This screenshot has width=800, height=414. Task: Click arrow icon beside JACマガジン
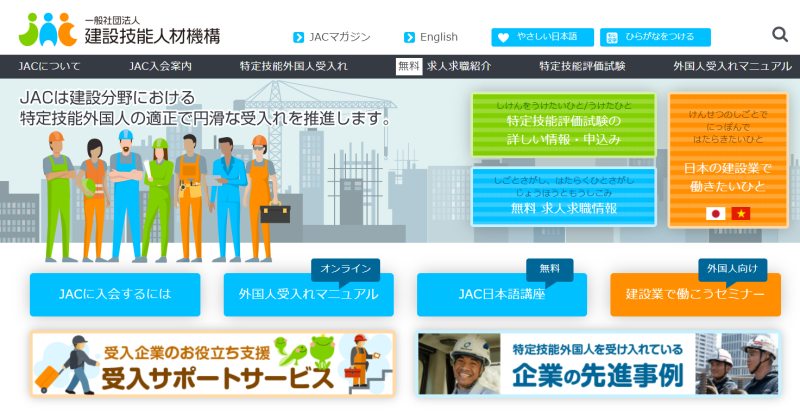tap(298, 38)
